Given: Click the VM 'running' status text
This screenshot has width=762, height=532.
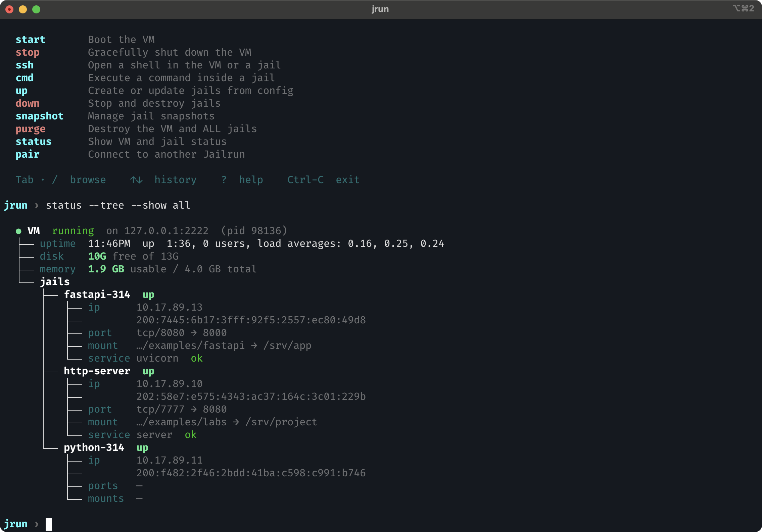Looking at the screenshot, I should click(x=73, y=231).
